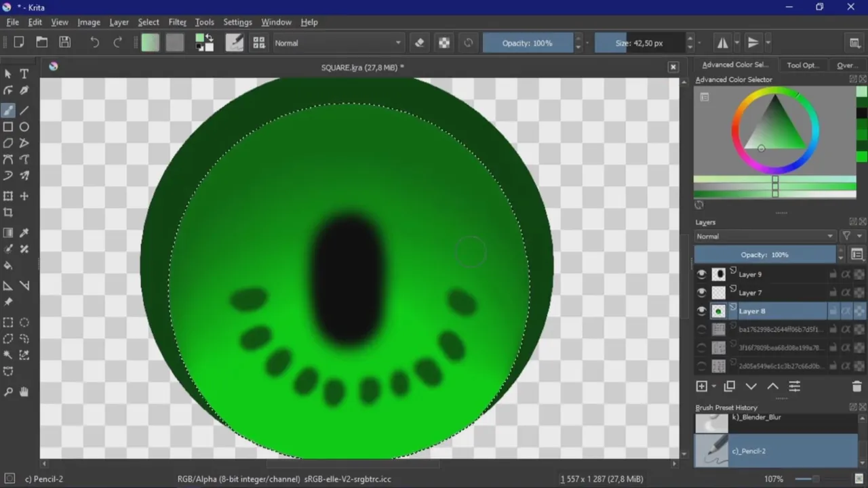The width and height of the screenshot is (868, 488).
Task: Toggle alpha lock on Layer 8
Action: pyautogui.click(x=859, y=311)
